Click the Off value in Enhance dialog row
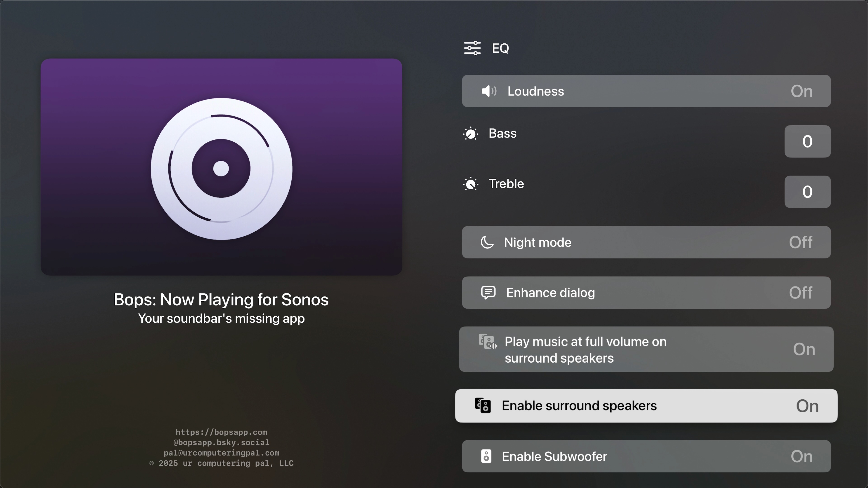Viewport: 868px width, 488px height. point(801,293)
